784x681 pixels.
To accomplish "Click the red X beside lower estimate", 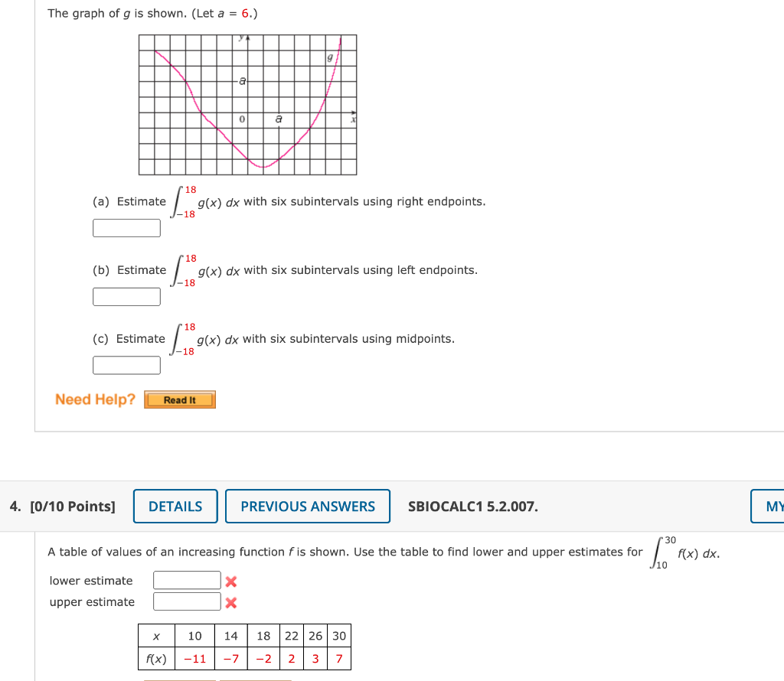I will tap(233, 580).
